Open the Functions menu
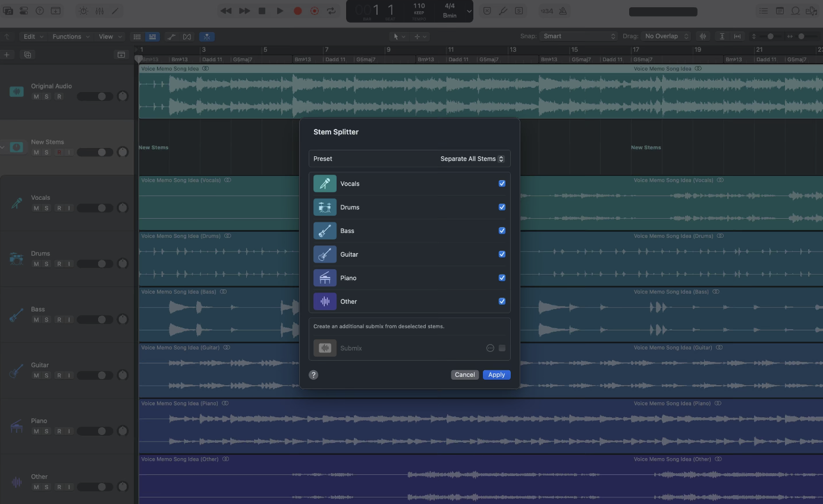The image size is (823, 504). tap(71, 36)
